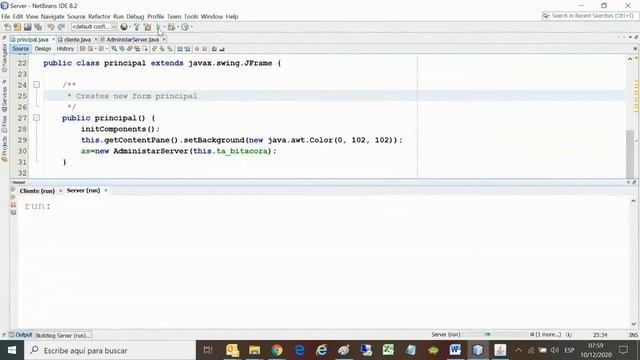
Task: Click the Search in Recent Searches field
Action: (x=589, y=16)
